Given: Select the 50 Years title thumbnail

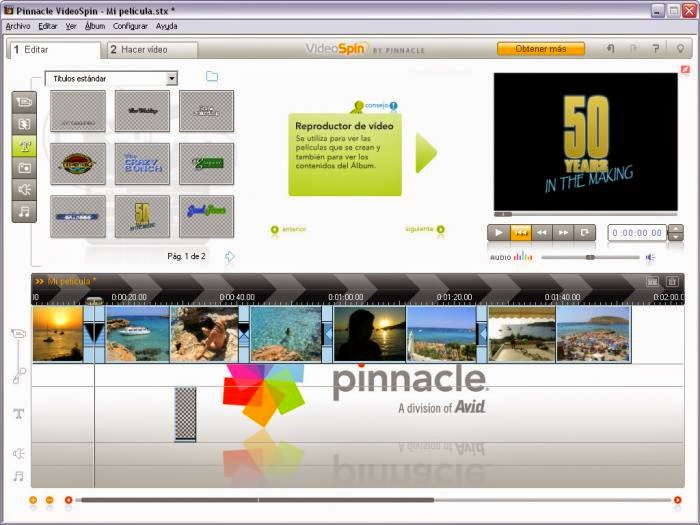Looking at the screenshot, I should click(142, 216).
